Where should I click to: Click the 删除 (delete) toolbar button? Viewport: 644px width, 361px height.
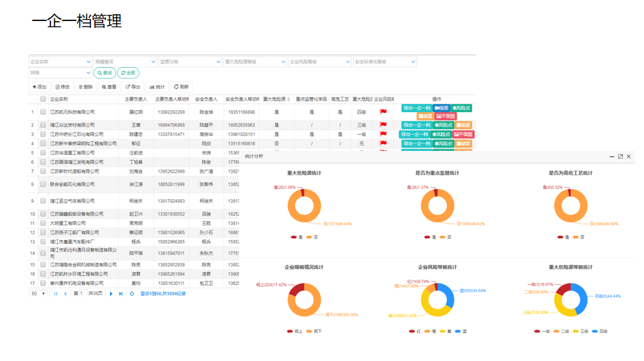click(86, 87)
